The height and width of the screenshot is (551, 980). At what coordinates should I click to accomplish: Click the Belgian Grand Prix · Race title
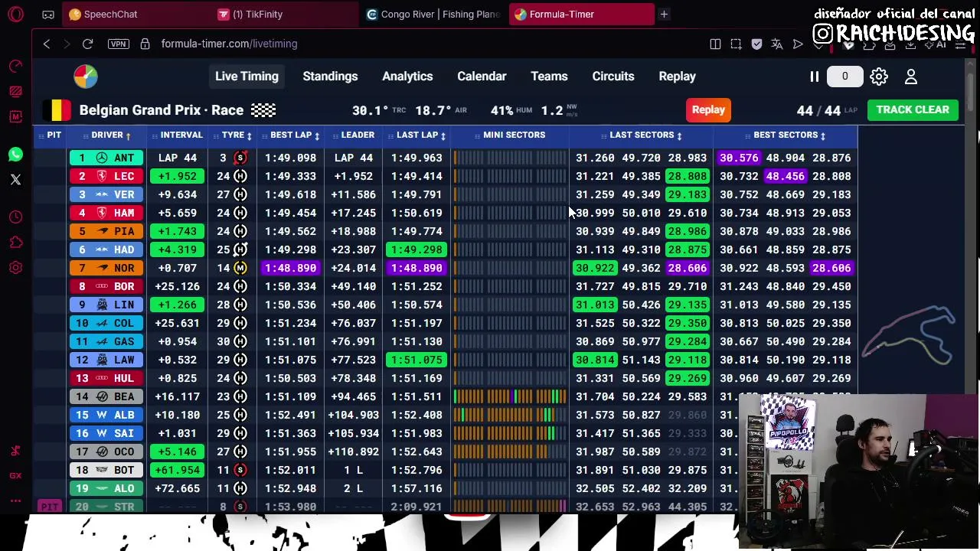point(161,110)
